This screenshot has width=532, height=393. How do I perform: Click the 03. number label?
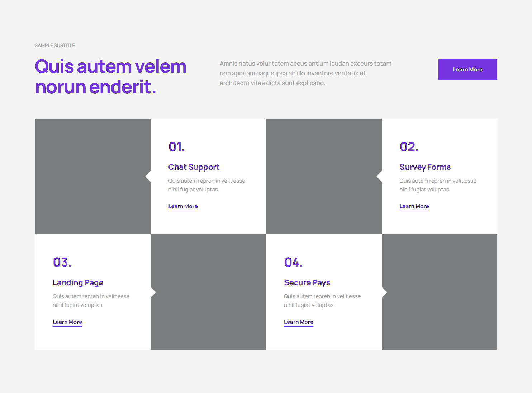[x=62, y=262]
